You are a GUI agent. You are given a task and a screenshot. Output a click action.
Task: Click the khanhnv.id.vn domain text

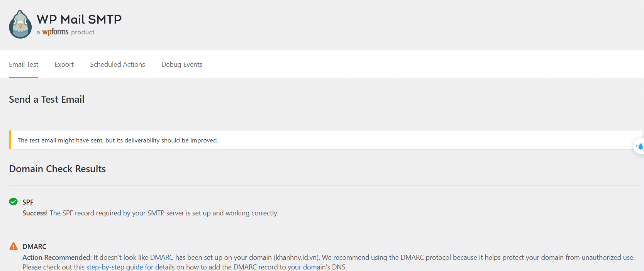pyautogui.click(x=297, y=257)
